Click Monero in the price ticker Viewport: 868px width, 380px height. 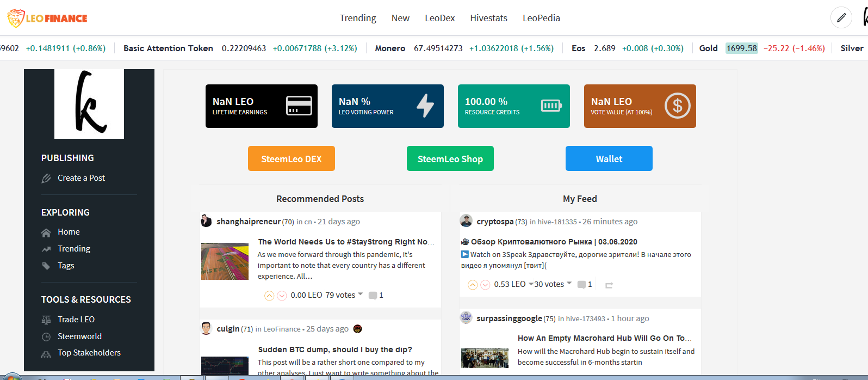click(x=390, y=48)
